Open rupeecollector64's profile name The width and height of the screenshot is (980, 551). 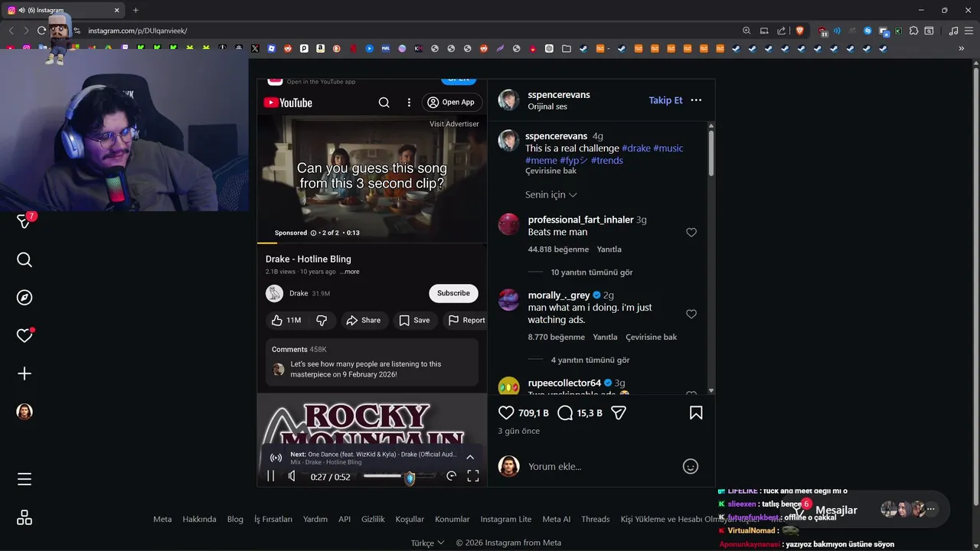pos(564,383)
